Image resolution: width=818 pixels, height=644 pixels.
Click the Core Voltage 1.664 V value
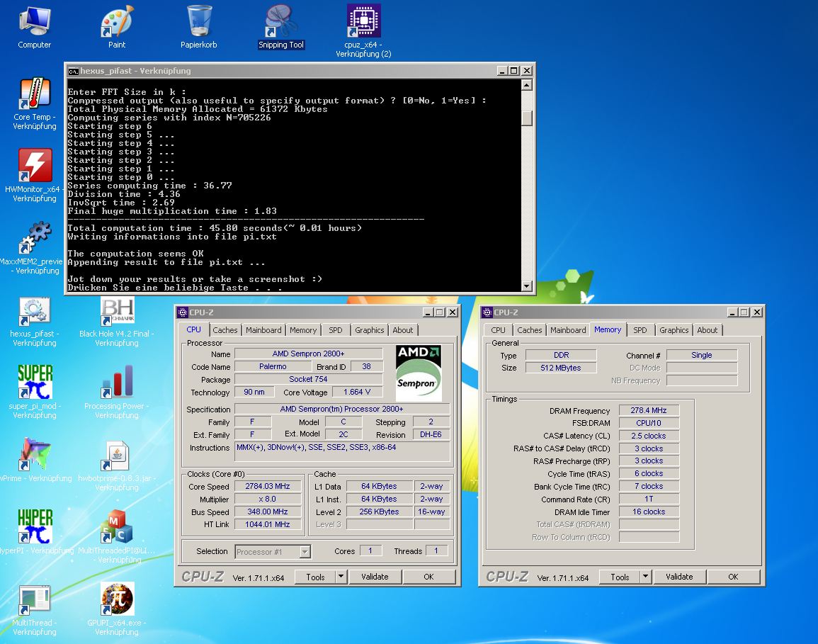click(357, 392)
